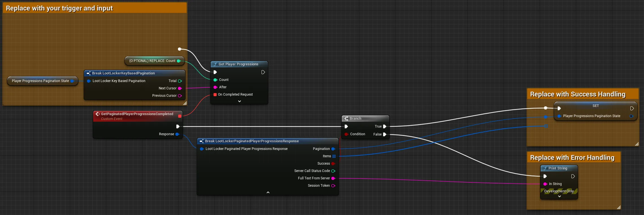Screen dimensions: 644x215
Task: Click the Response output pin on the custom event
Action: (177, 134)
